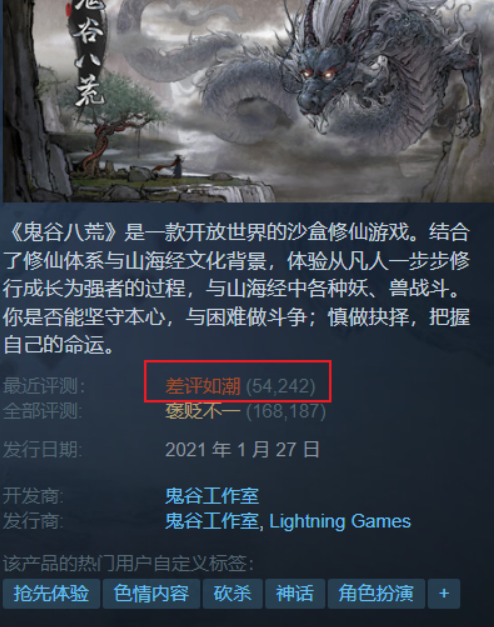Image resolution: width=494 pixels, height=627 pixels.
Task: Click the 褒贬不一 all reviews summary
Action: click(x=203, y=411)
